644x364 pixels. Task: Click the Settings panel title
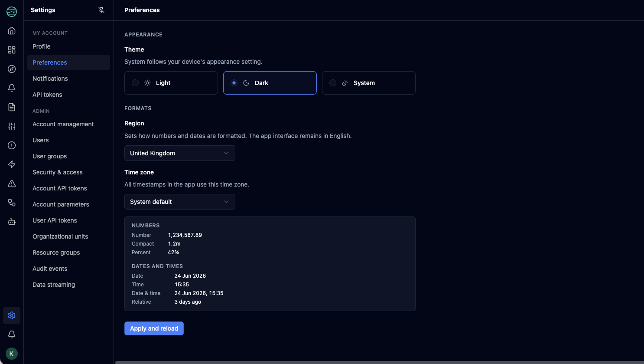point(43,10)
